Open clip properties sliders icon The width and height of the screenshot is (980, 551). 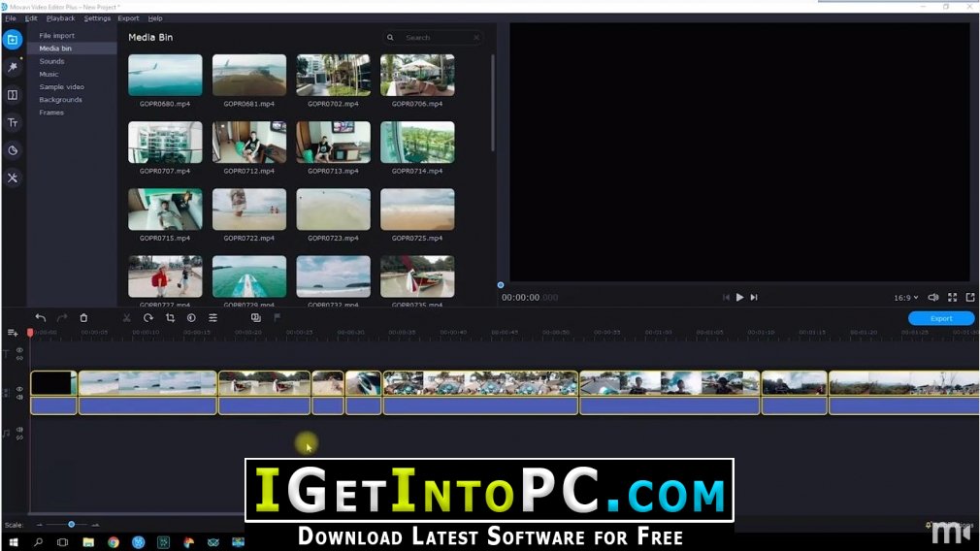pos(213,318)
